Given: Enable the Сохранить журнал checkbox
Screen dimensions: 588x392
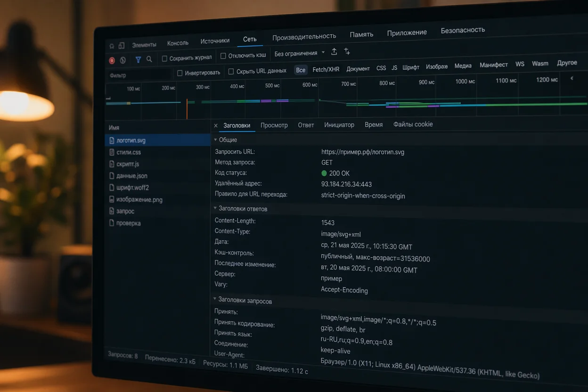Looking at the screenshot, I should point(164,59).
